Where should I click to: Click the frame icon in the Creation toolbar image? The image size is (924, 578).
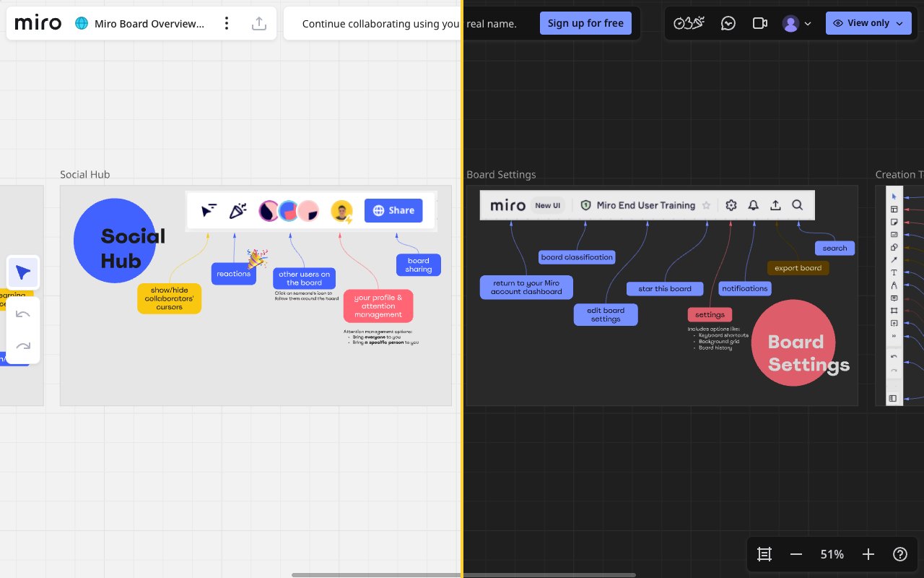(894, 311)
